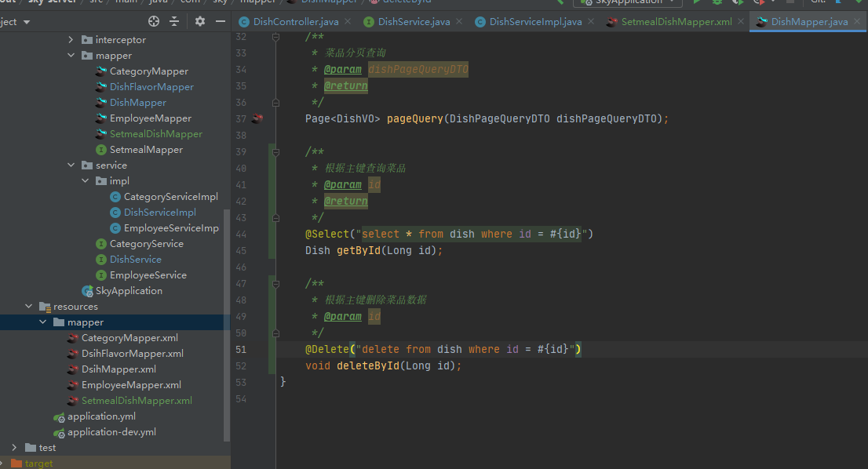The width and height of the screenshot is (868, 469).
Task: Open Project panel settings gear
Action: (x=200, y=21)
